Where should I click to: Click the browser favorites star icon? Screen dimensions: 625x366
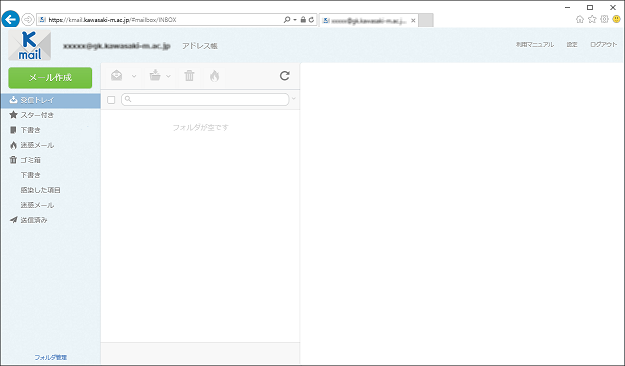coord(592,19)
